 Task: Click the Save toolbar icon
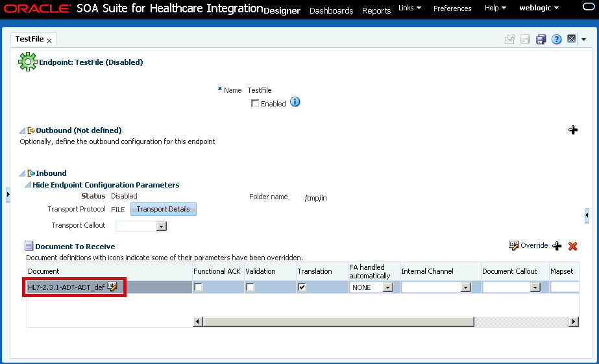[525, 40]
